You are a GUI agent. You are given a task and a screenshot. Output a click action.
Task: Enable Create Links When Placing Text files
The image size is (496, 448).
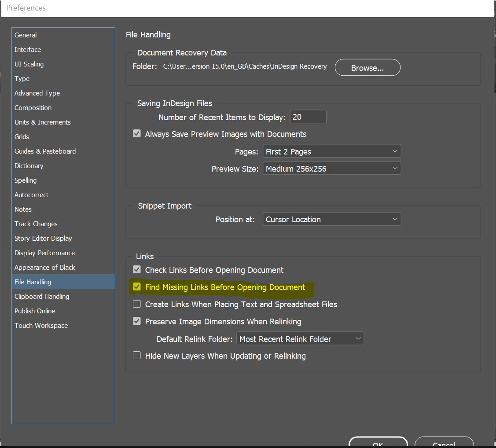tap(136, 304)
